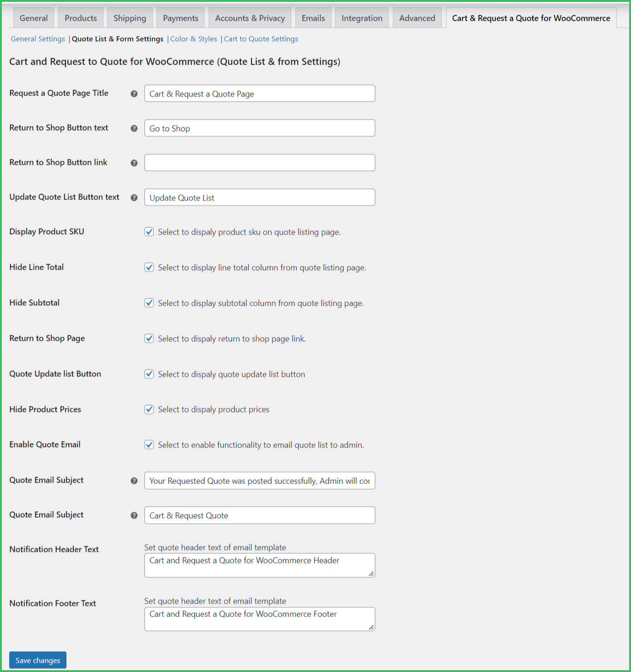Click the resize handle of the Header textarea

371,574
